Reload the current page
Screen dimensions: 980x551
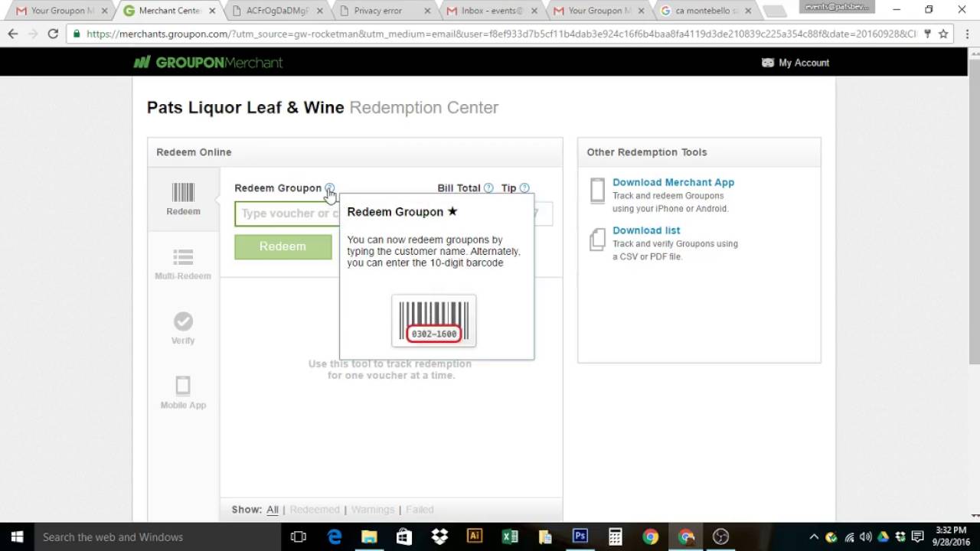point(53,34)
